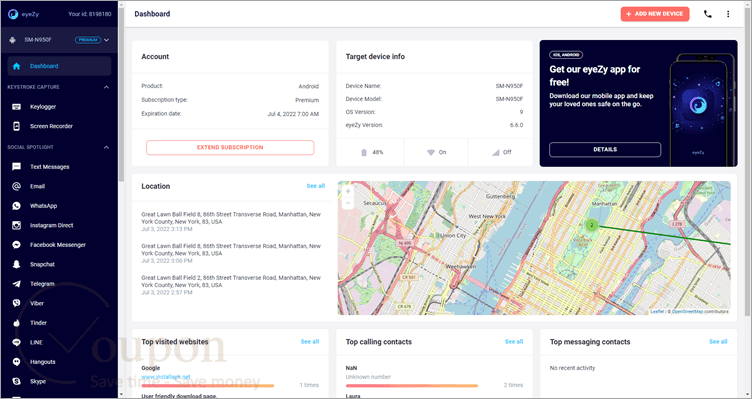Collapse the Keystroke Capture section

point(106,87)
